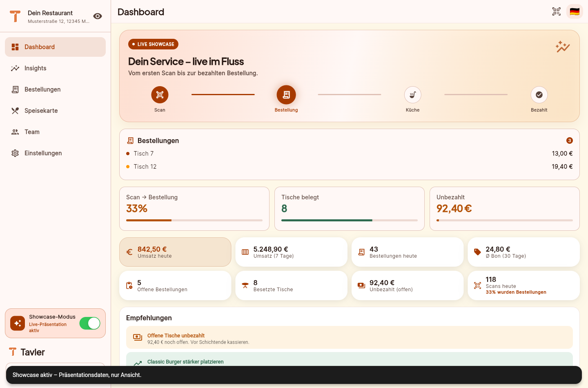Click the sparkle icon in Live Showcase banner
Screen dimensions: 588x388
(x=563, y=47)
